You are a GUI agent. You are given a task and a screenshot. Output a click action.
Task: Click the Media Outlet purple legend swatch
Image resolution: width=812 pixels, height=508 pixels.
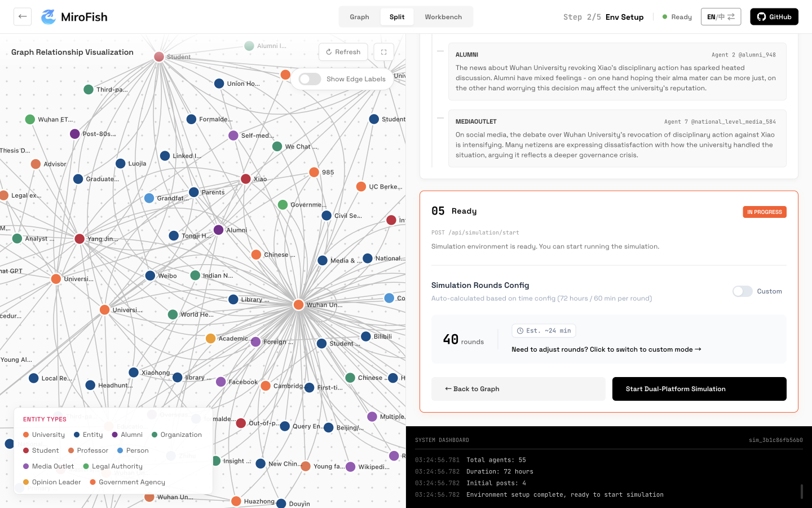(26, 466)
